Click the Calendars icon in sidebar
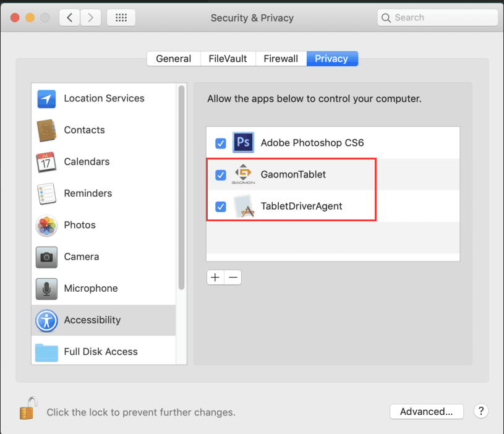The image size is (504, 434). (x=46, y=162)
